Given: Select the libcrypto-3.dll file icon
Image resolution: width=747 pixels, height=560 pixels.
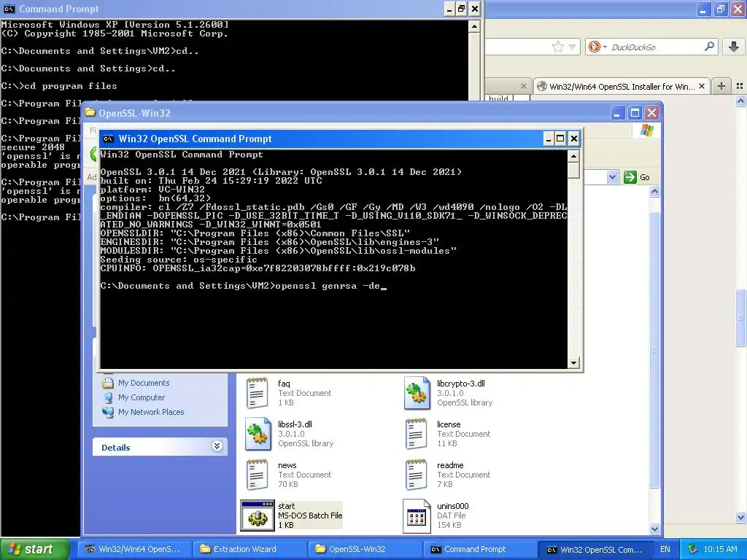Looking at the screenshot, I should (417, 393).
